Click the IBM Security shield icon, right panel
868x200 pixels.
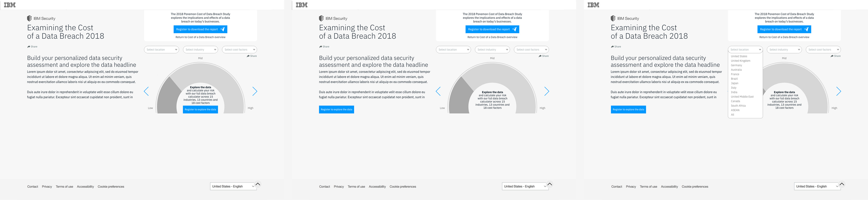[x=613, y=18]
